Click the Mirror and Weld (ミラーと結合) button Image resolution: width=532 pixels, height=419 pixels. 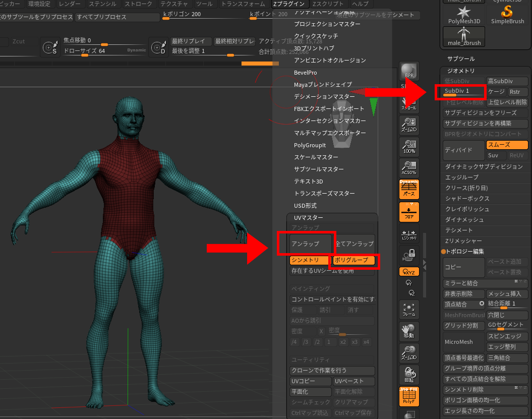[x=485, y=283]
